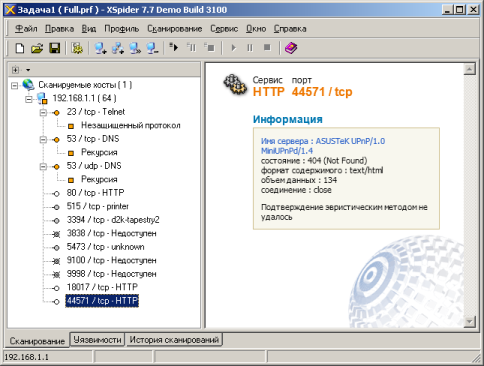484x366 pixels.
Task: Click XSpider logo in title bar
Action: (x=10, y=9)
